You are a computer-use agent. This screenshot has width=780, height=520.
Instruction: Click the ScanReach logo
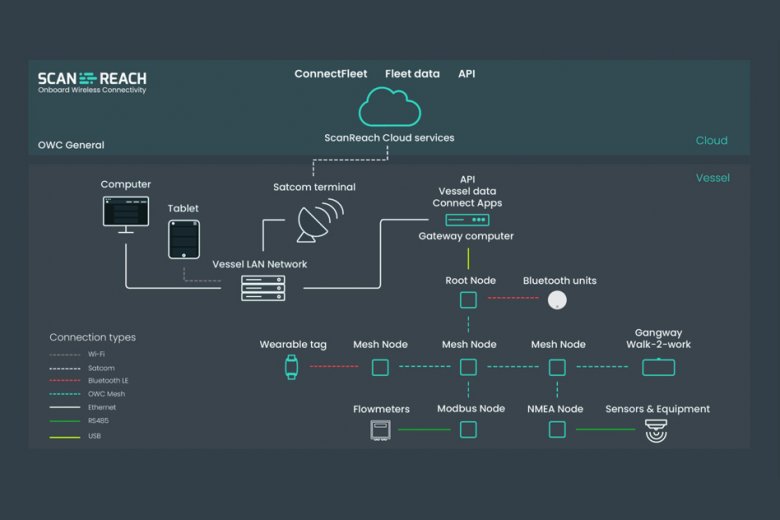(x=92, y=82)
